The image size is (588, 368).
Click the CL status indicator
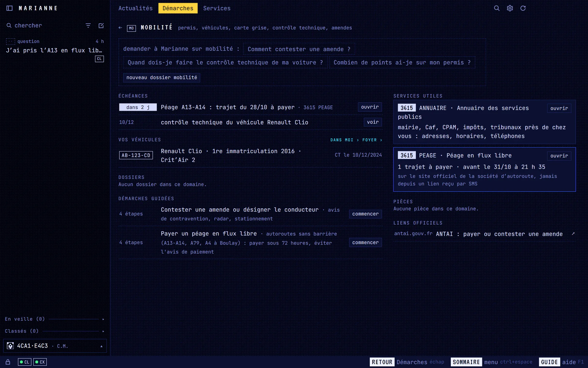pos(24,362)
